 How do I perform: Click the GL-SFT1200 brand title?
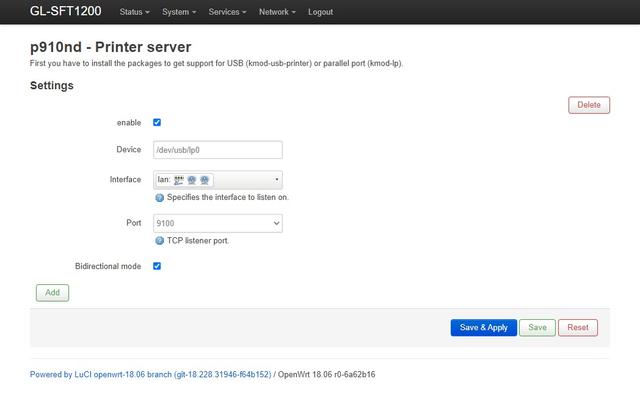pos(65,11)
